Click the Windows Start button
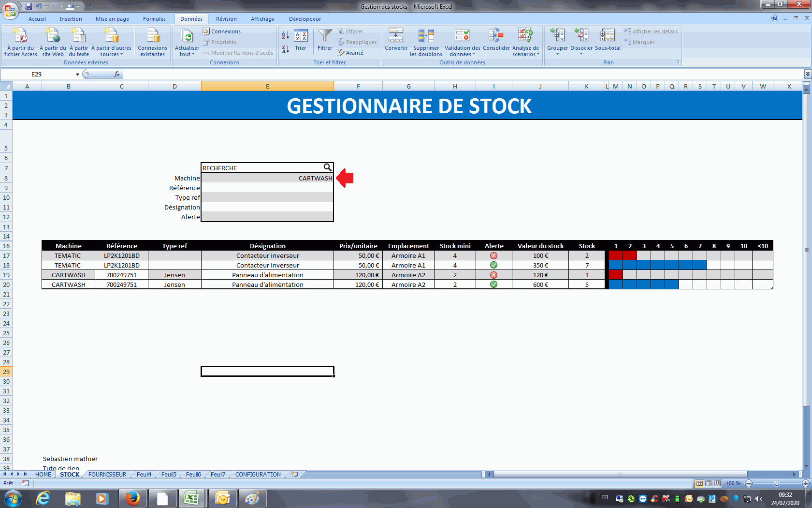This screenshot has height=508, width=812. (13, 498)
